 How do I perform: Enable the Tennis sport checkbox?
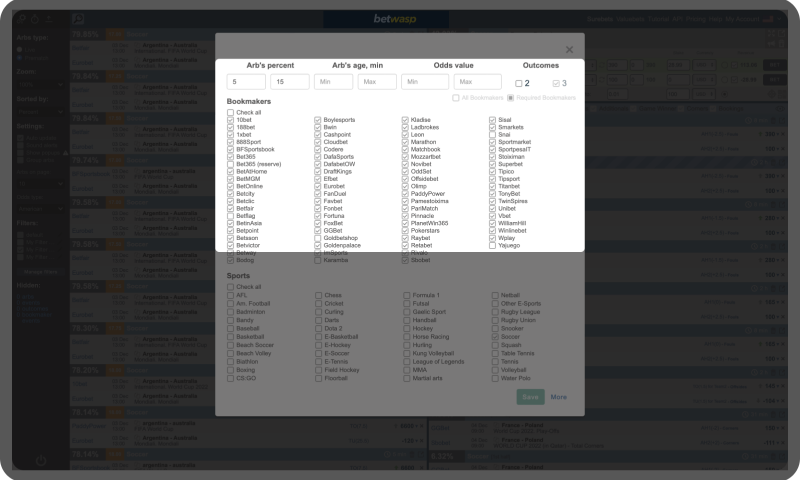click(x=495, y=362)
